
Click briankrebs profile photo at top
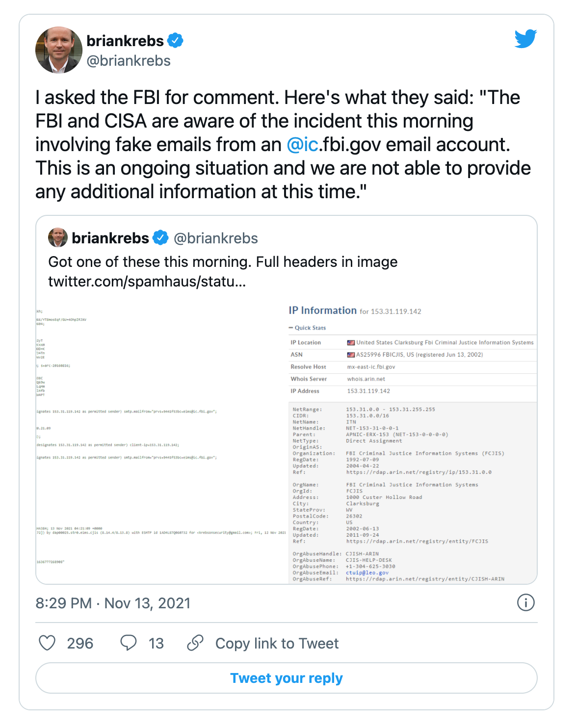coord(59,50)
